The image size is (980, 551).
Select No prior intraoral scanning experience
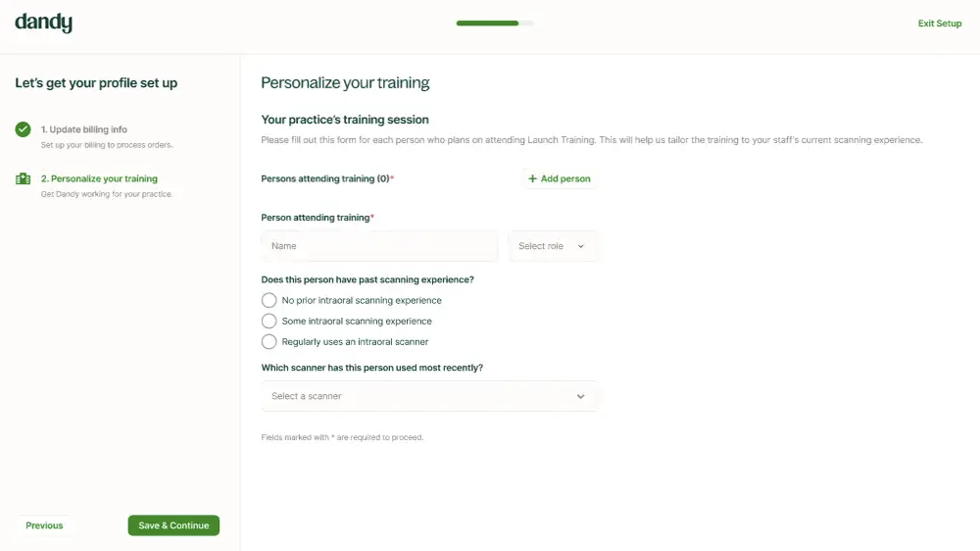[269, 300]
